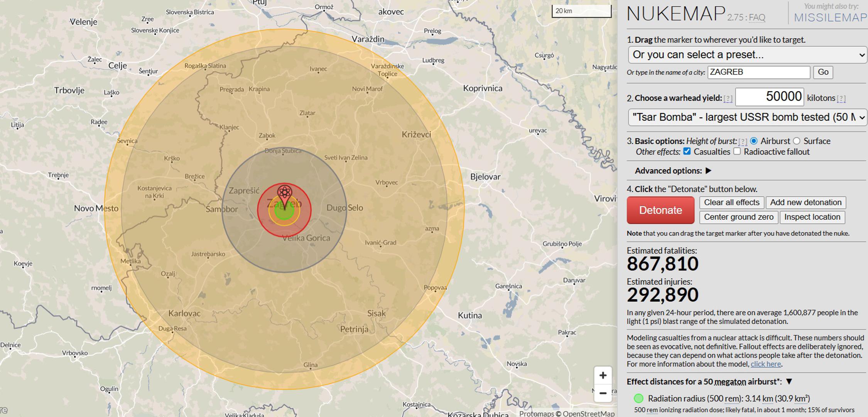Zoom out with the minus map button
This screenshot has height=417, width=868.
point(603,393)
